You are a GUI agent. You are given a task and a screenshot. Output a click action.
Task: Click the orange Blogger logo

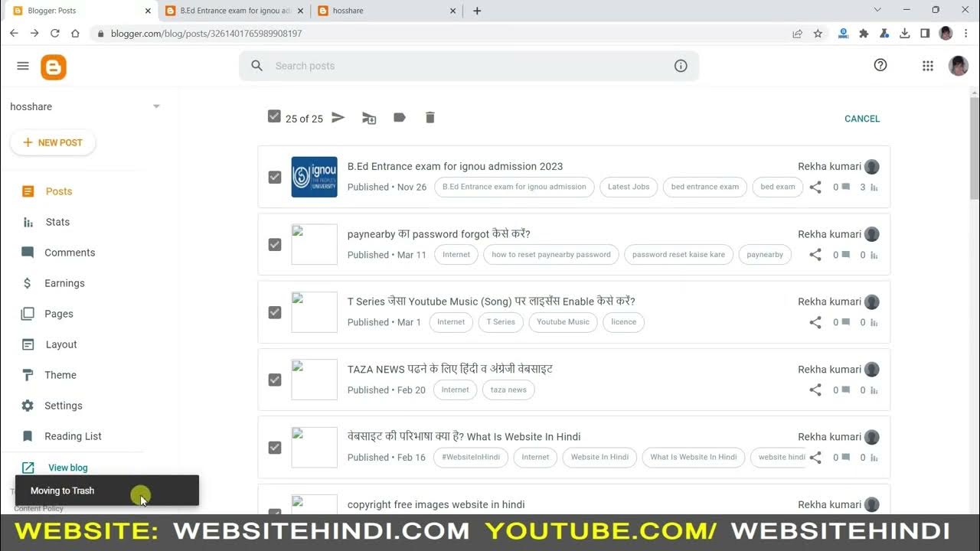click(54, 67)
